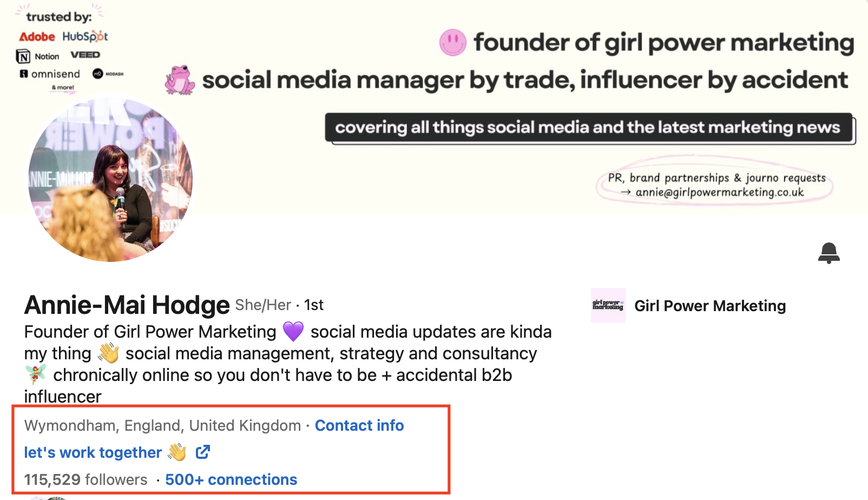Click the Adobe logo in the banner
The height and width of the screenshot is (500, 868).
click(37, 37)
